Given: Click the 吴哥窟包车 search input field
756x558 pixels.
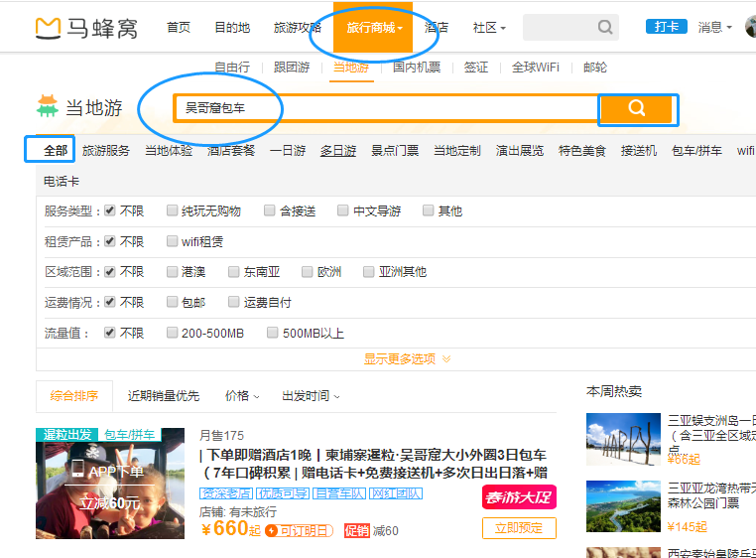Looking at the screenshot, I should click(382, 108).
